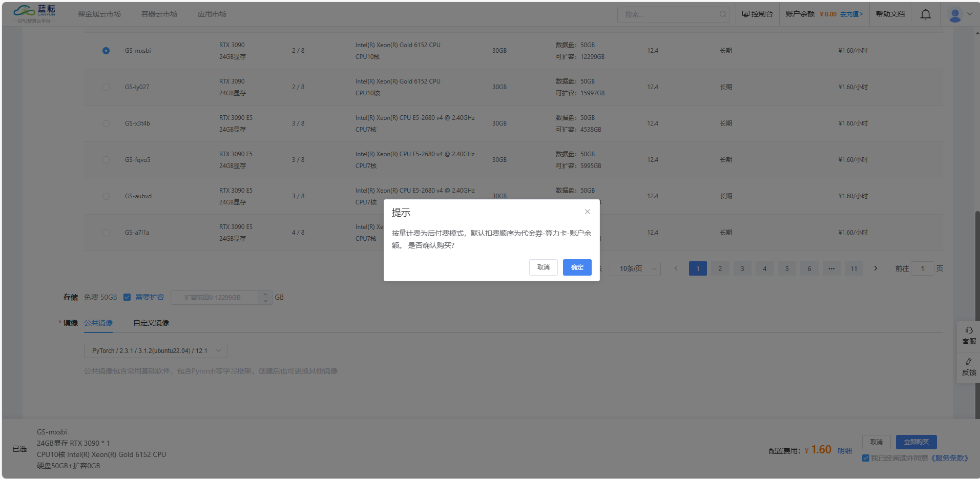
Task: Switch to 公共镜像 tab
Action: coord(98,323)
